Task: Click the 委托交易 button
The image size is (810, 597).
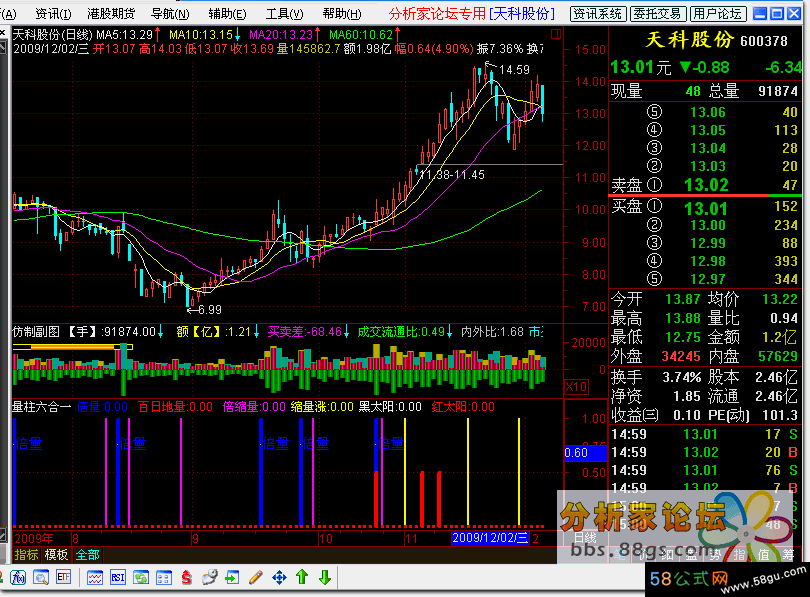Action: (x=658, y=13)
